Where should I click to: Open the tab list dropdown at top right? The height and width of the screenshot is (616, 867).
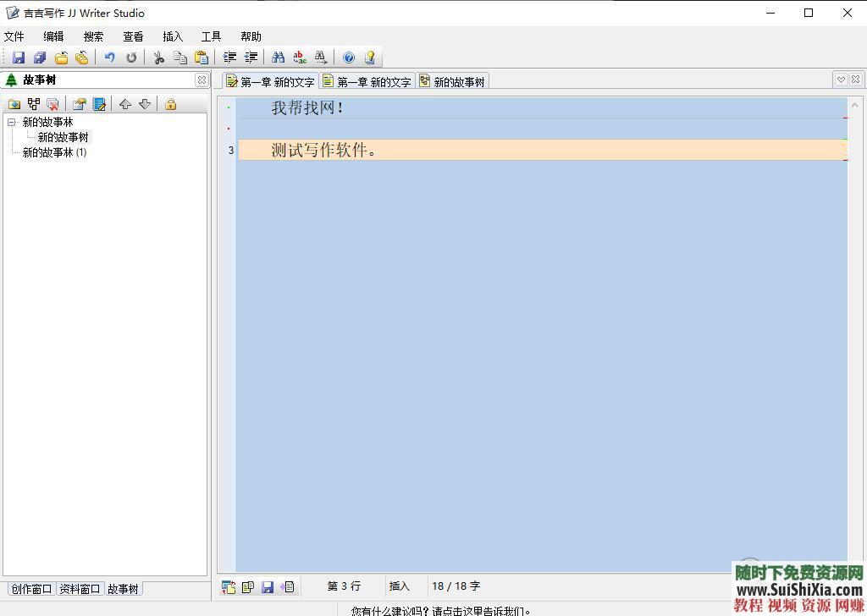839,79
